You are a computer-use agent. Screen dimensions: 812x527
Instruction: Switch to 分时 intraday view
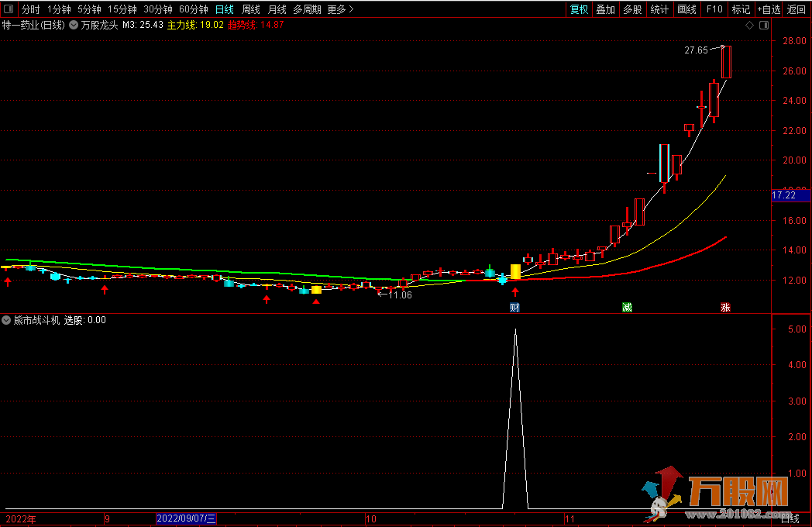click(30, 9)
